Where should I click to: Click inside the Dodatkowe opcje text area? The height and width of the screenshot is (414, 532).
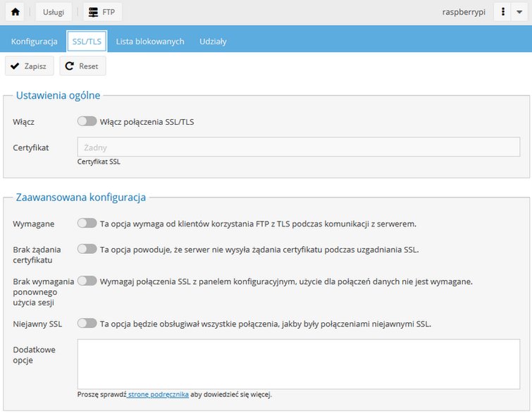tap(299, 364)
